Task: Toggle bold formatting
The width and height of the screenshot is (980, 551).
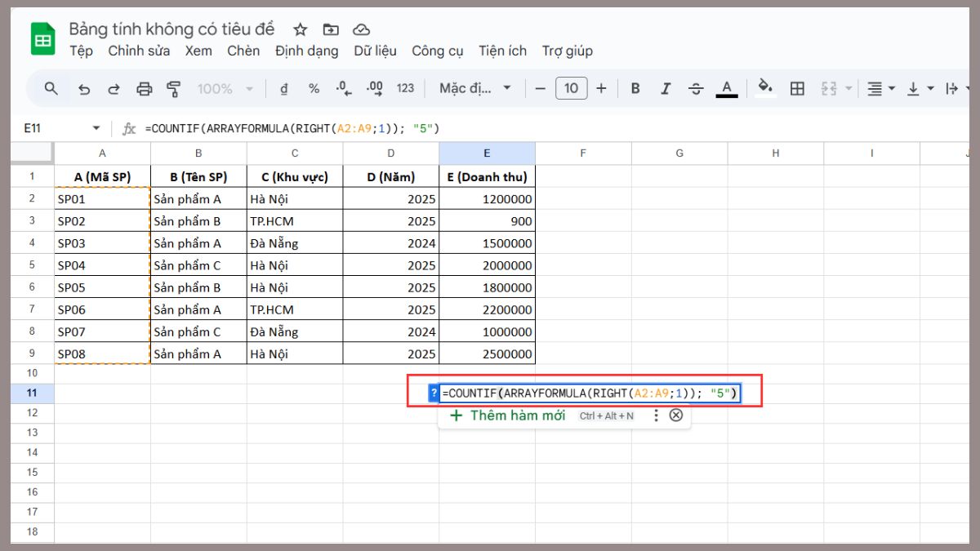Action: [x=635, y=89]
